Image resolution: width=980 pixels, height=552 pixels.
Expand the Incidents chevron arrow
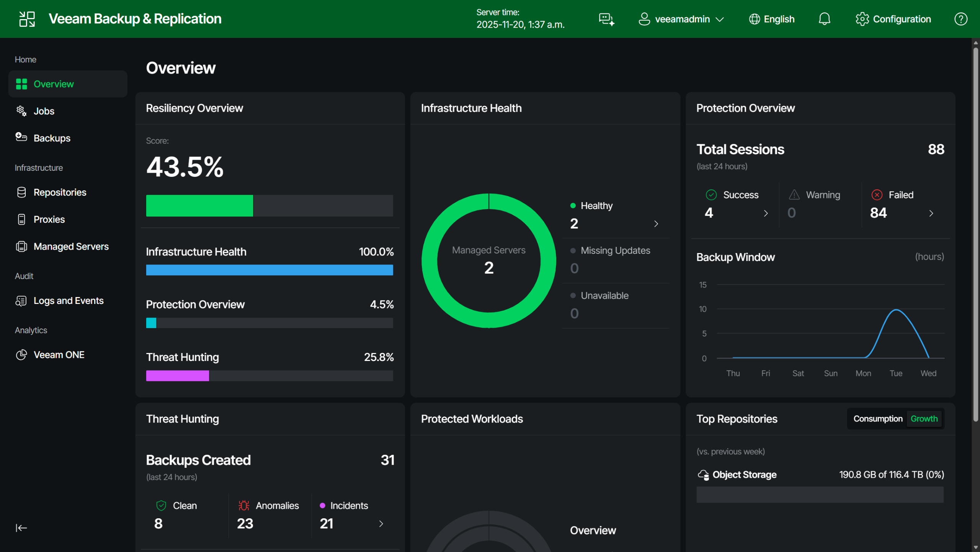tap(381, 524)
